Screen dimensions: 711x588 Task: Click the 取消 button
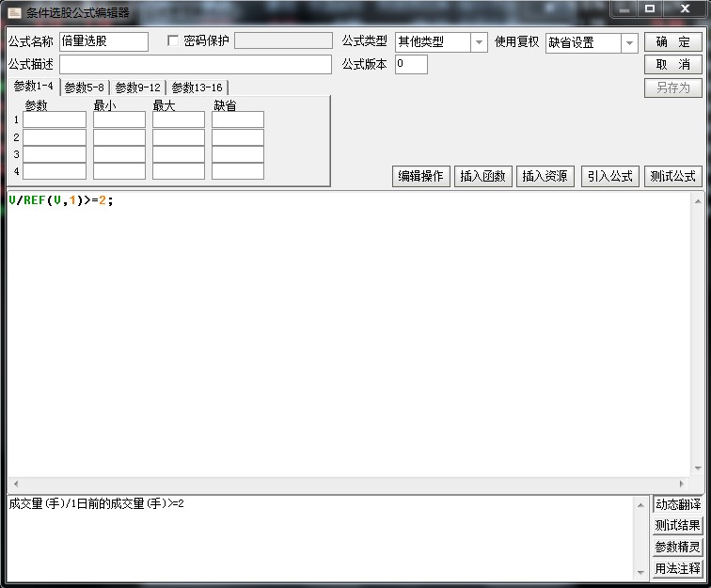click(x=673, y=65)
